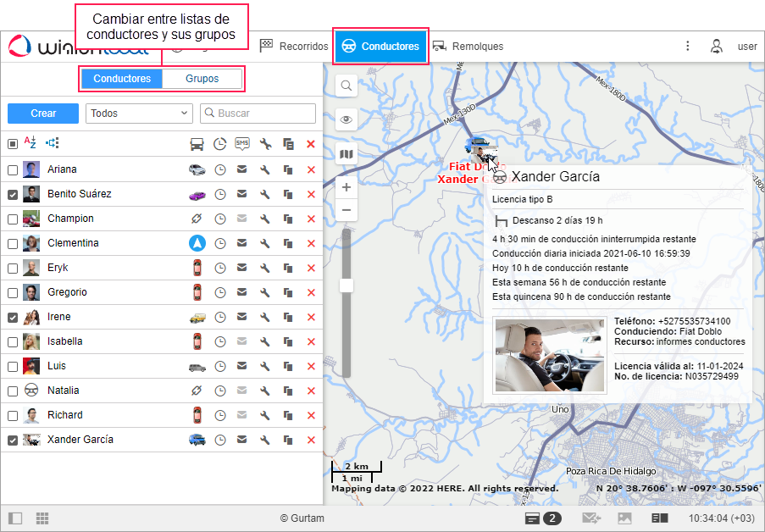Click the header copy icon
Viewport: 765px width, 532px height.
point(288,144)
